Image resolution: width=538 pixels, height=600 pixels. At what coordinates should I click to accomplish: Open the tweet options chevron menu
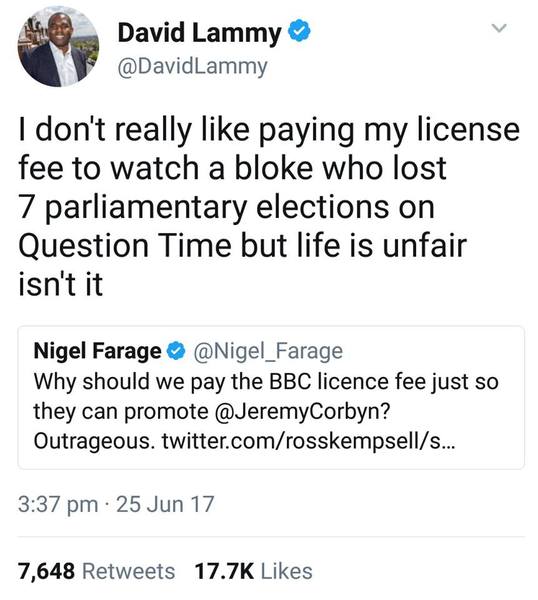499,28
